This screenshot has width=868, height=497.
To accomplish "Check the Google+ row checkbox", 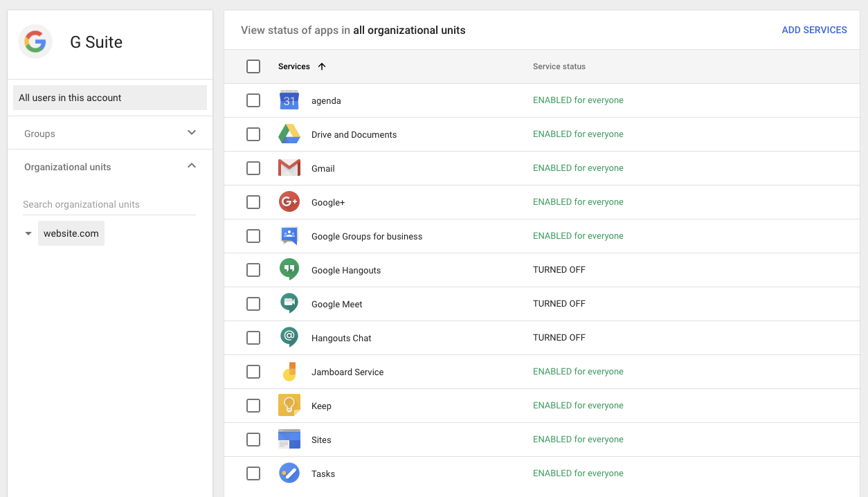I will coord(253,202).
